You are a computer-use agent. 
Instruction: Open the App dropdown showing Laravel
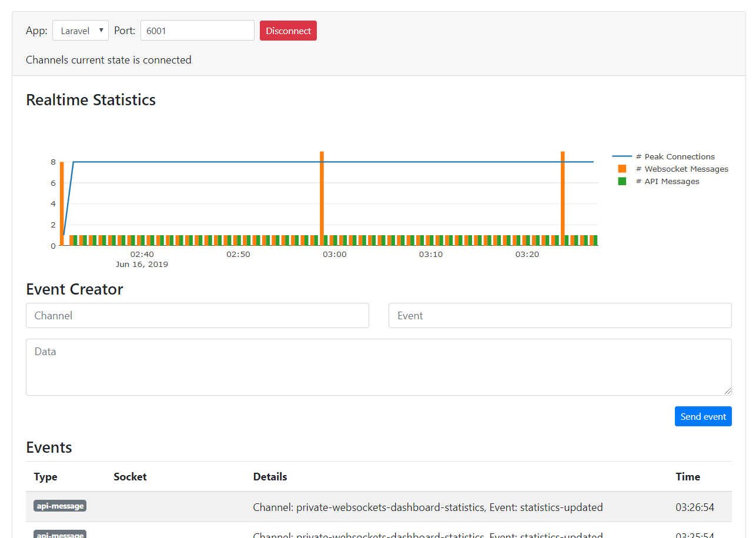pyautogui.click(x=81, y=31)
